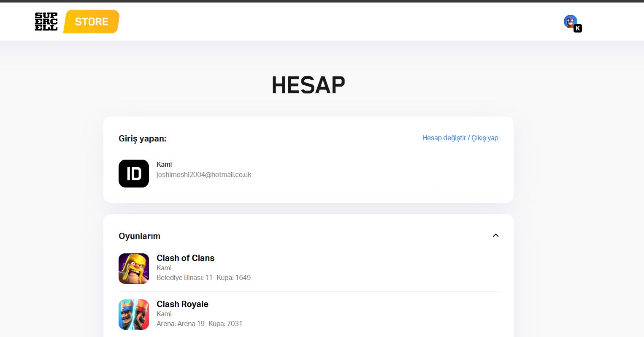Click the HESAP page heading
The width and height of the screenshot is (644, 337).
(308, 85)
